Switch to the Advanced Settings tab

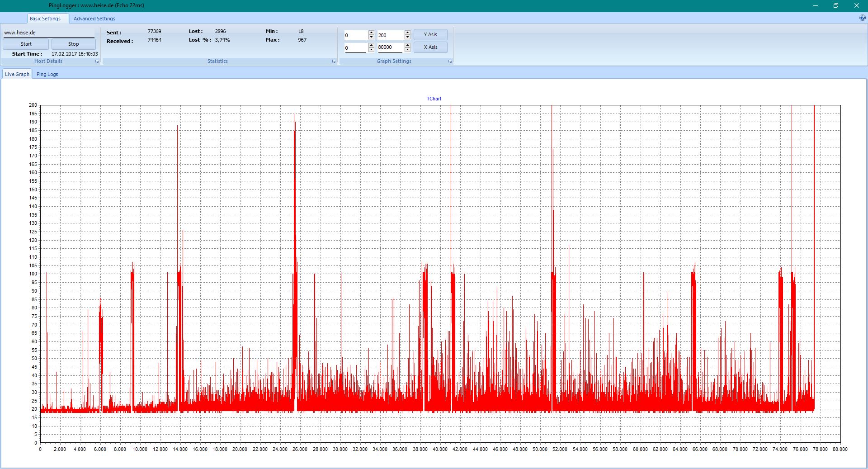(x=94, y=19)
